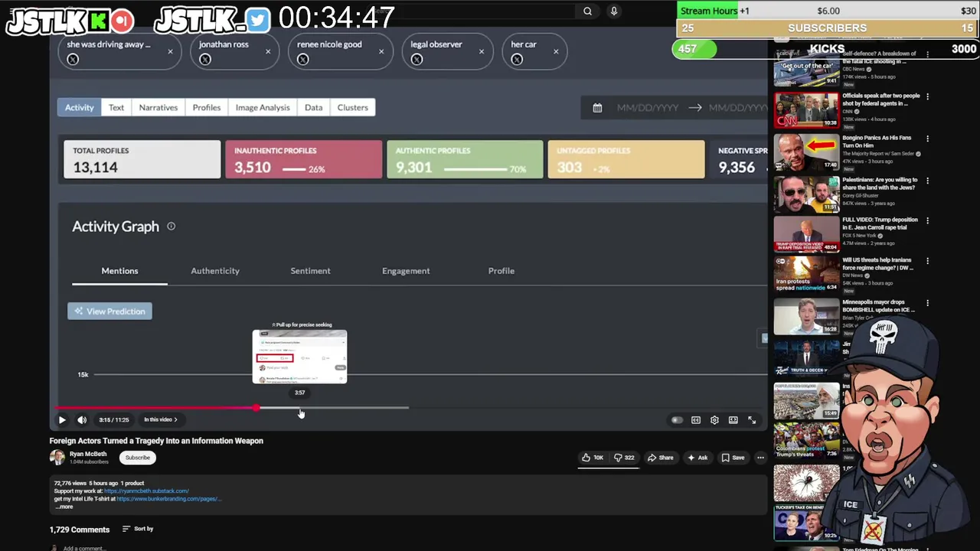The image size is (980, 551).
Task: Click the start date MM/DD/YYYY field
Action: 648,108
